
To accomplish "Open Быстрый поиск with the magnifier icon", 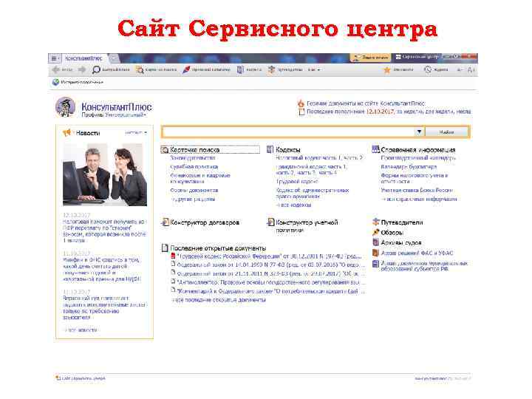I will tap(96, 70).
